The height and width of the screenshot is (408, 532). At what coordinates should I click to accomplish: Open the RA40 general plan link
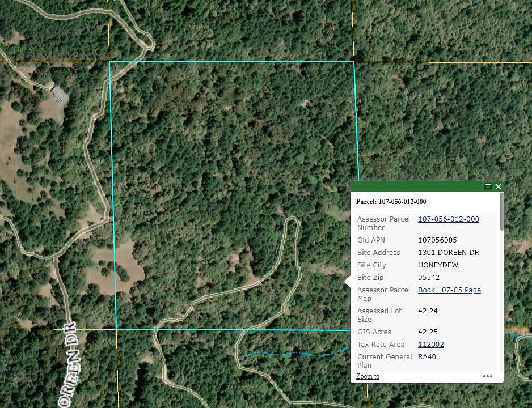(x=427, y=357)
